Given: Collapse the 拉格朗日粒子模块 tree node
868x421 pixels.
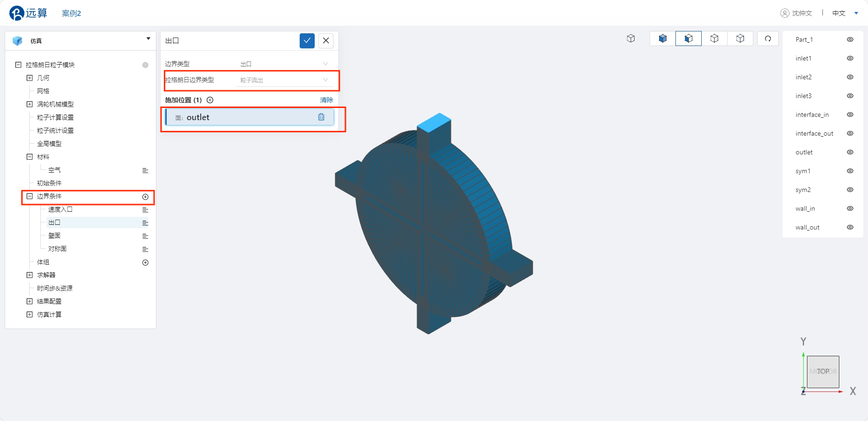Looking at the screenshot, I should [18, 65].
